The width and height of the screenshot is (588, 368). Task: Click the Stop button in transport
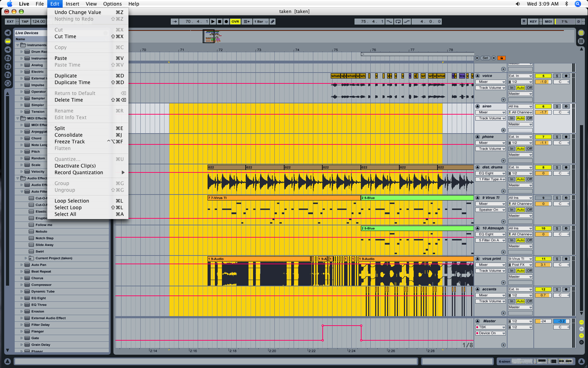219,21
